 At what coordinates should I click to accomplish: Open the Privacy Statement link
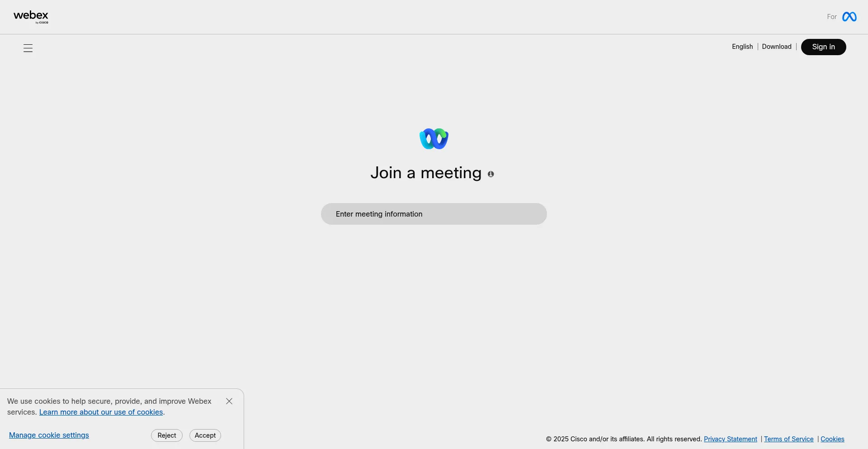[x=730, y=439]
